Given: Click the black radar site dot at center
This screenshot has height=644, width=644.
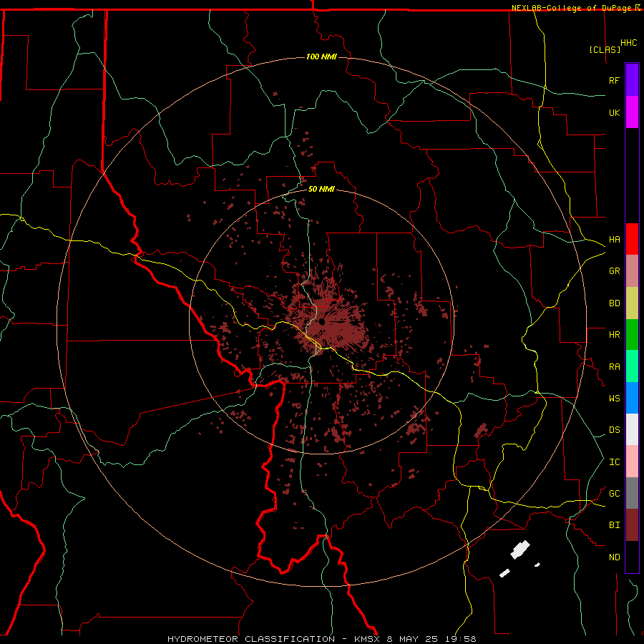Looking at the screenshot, I should coord(321,321).
